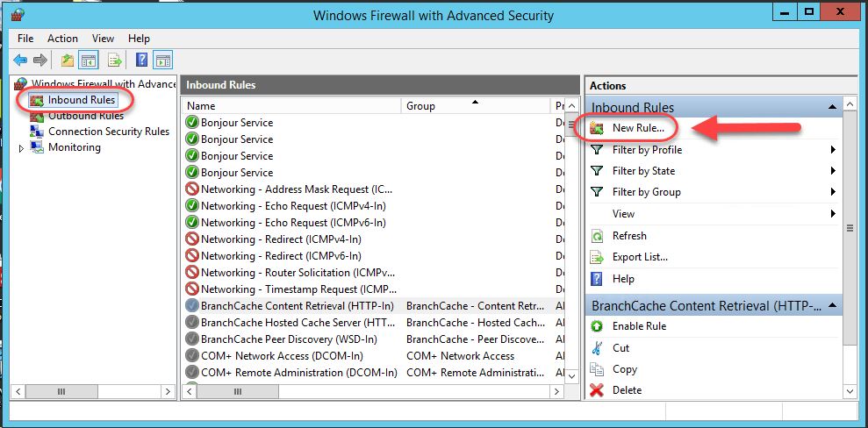
Task: Click the New Rule icon in Actions pane
Action: [x=597, y=129]
